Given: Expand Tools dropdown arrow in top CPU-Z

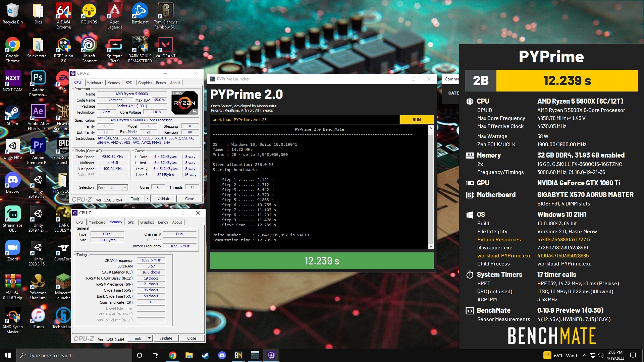Looking at the screenshot, I should (147, 199).
